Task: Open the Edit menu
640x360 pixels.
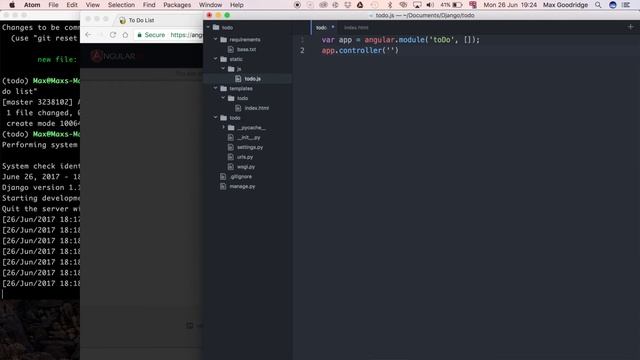Action: [72, 5]
